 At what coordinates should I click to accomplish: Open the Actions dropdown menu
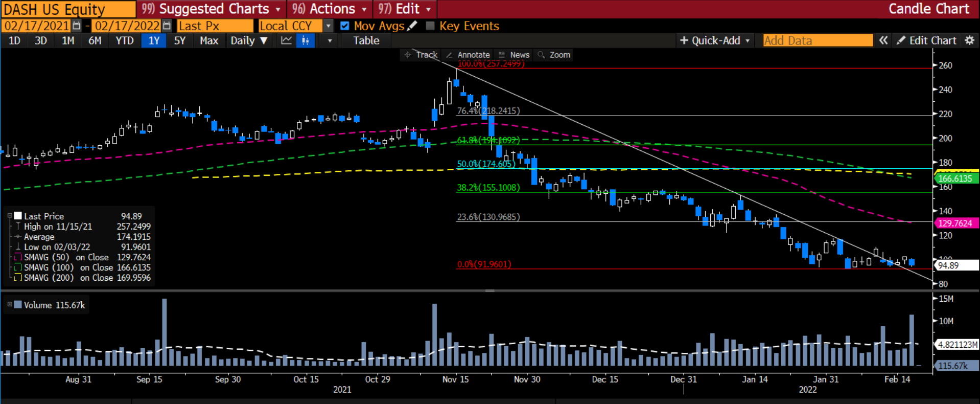tap(330, 9)
